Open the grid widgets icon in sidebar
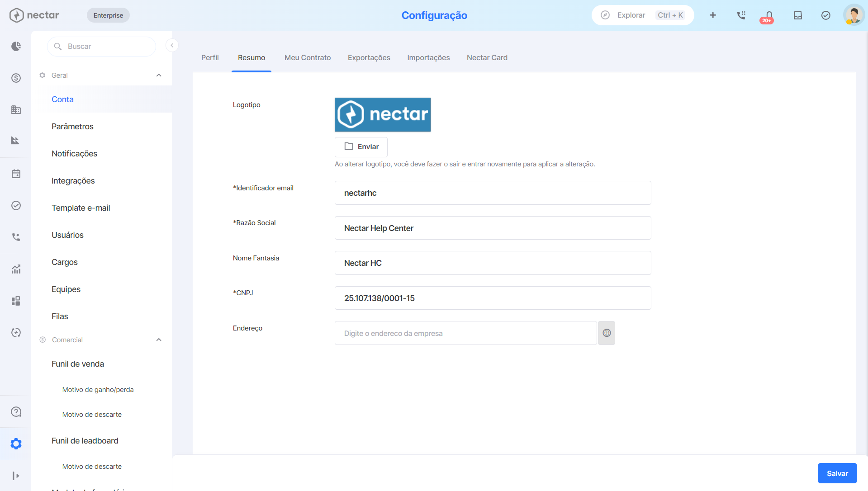Image resolution: width=868 pixels, height=491 pixels. pyautogui.click(x=16, y=301)
